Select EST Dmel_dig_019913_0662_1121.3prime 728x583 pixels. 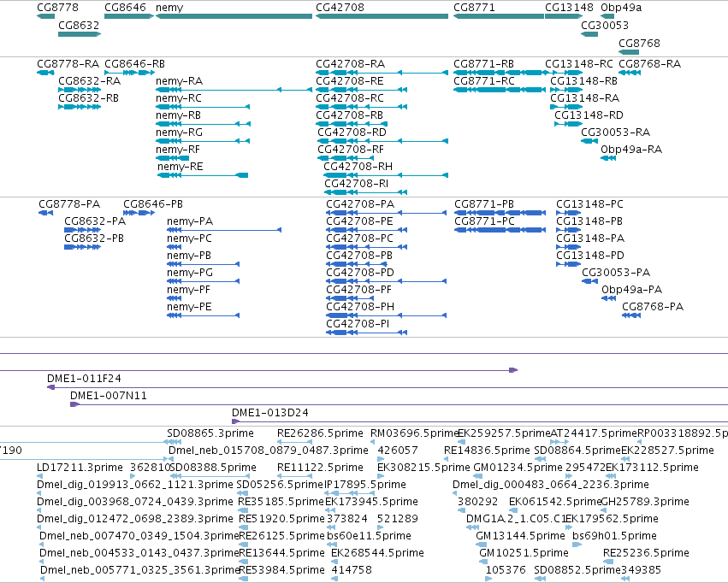[x=134, y=485]
